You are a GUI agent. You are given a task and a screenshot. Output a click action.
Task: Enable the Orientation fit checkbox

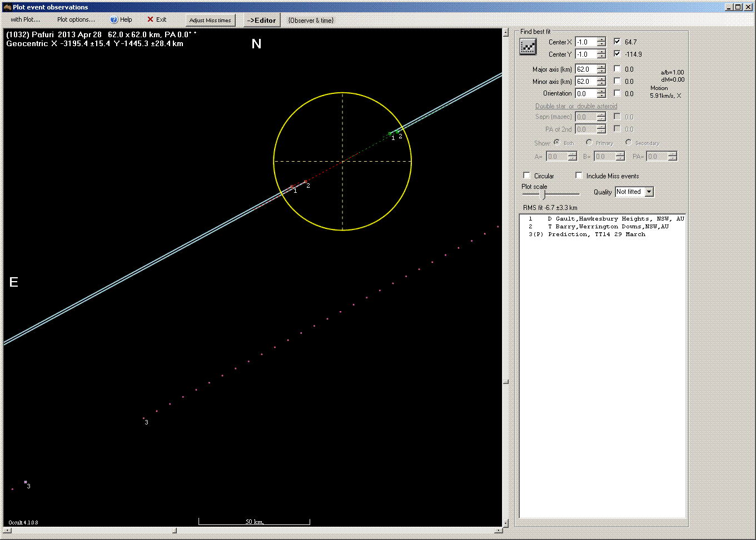[x=617, y=93]
